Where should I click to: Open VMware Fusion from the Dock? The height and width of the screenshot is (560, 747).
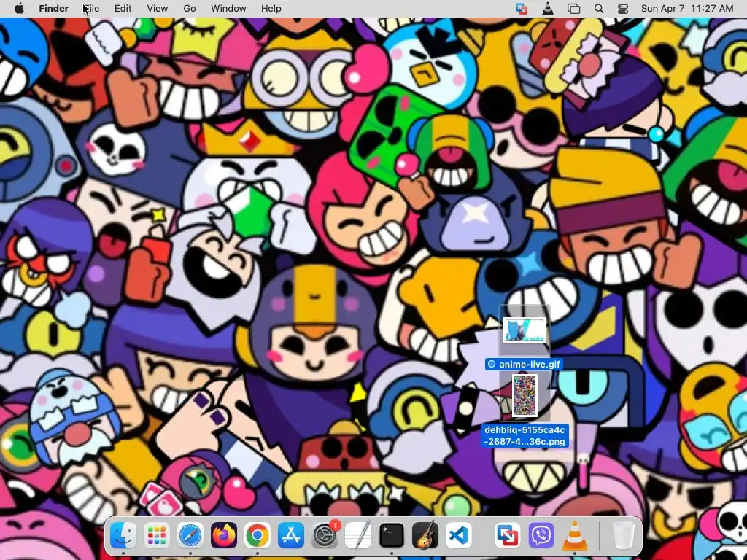[508, 534]
